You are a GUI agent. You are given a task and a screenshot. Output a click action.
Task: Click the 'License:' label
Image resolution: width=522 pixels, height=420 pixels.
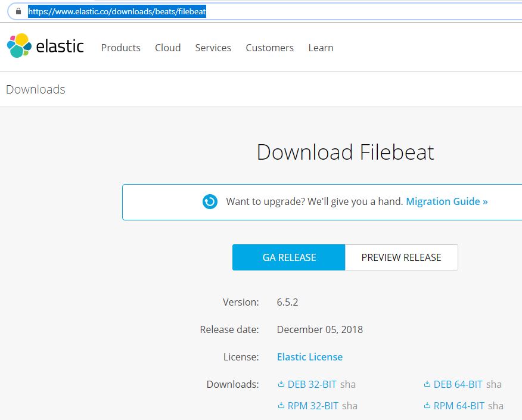241,357
